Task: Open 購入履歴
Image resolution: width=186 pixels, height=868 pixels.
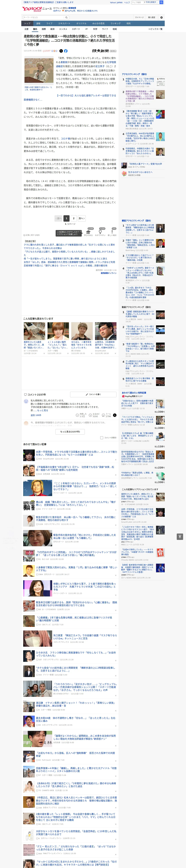Action: click(152, 17)
